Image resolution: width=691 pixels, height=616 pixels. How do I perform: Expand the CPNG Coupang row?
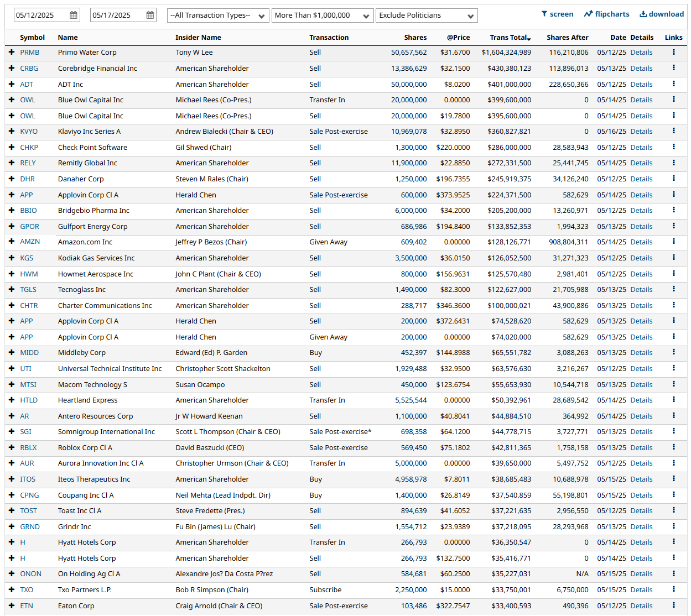click(x=12, y=495)
